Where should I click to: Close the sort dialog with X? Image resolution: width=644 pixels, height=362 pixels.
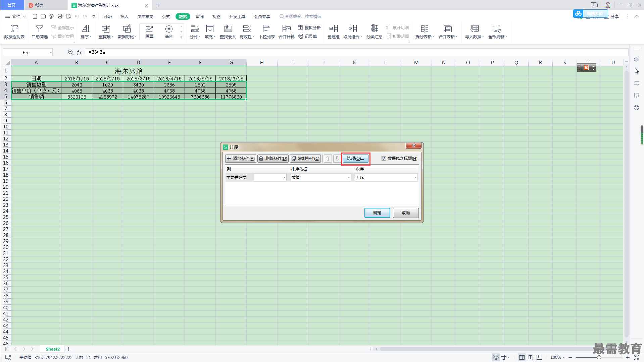tap(413, 145)
